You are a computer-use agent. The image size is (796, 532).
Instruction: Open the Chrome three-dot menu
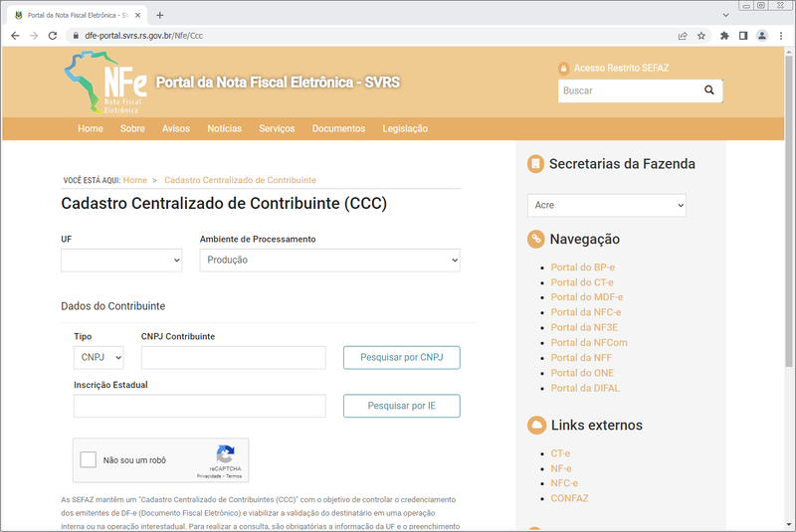pos(781,36)
